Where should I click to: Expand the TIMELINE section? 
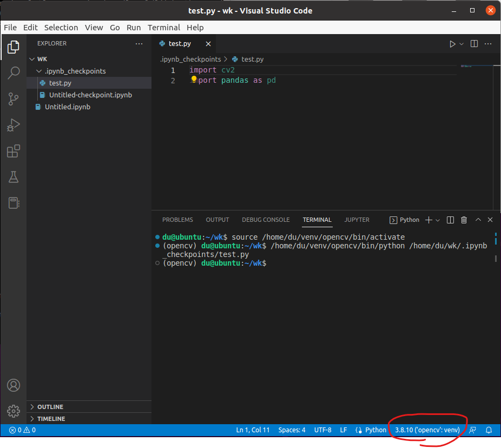click(89, 419)
